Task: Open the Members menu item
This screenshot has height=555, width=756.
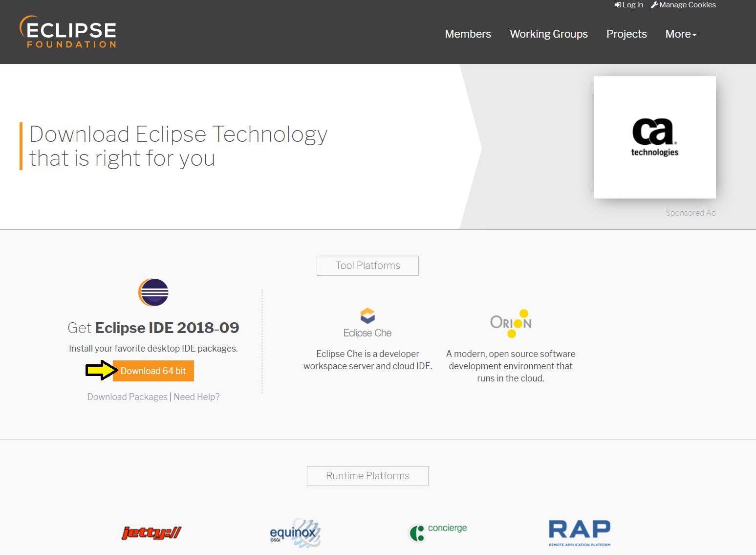Action: (468, 34)
